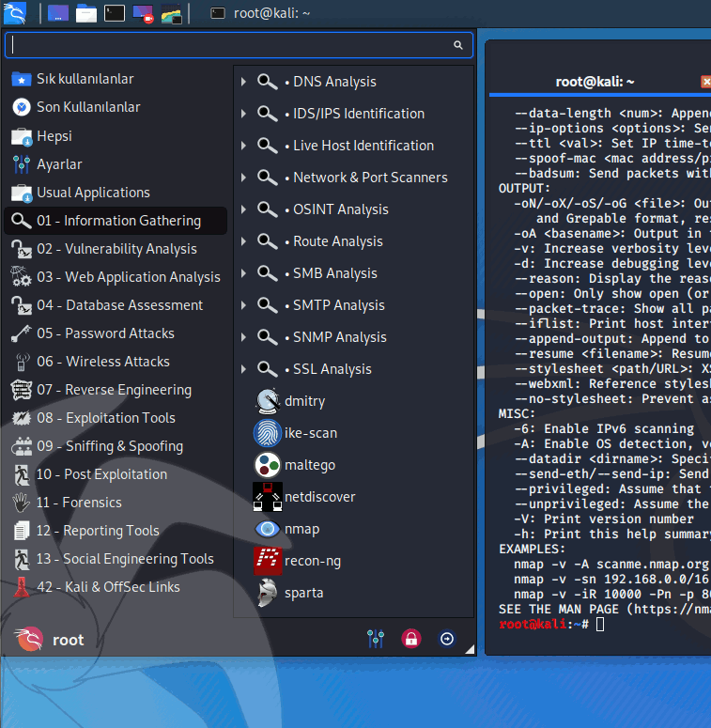
Task: Select Usual Applications category
Action: 116,193
